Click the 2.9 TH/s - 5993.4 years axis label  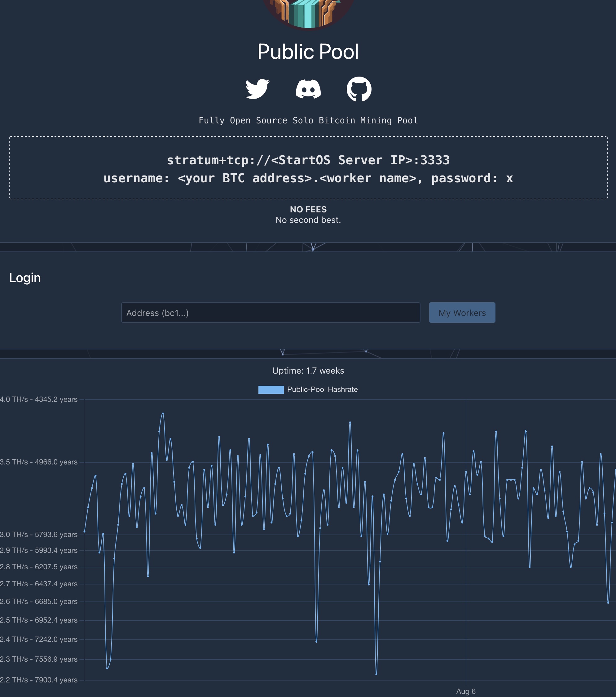(x=39, y=550)
